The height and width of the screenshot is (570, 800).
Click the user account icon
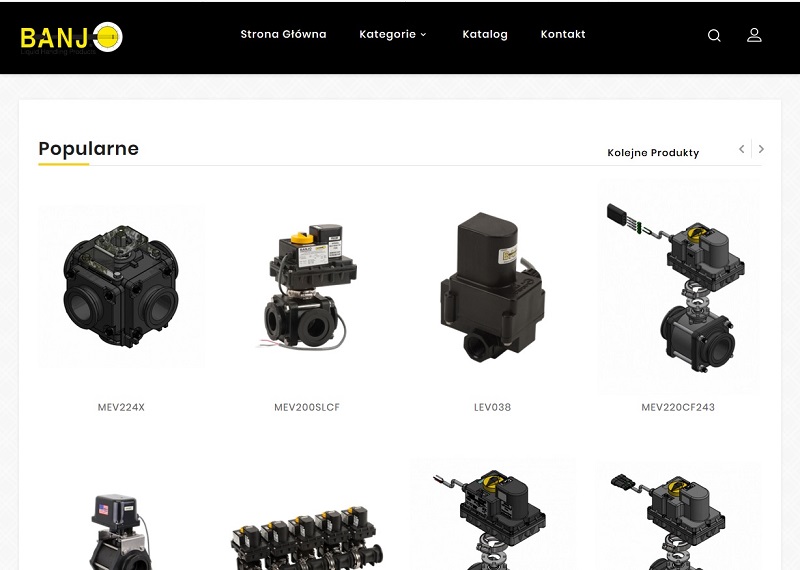pos(754,35)
